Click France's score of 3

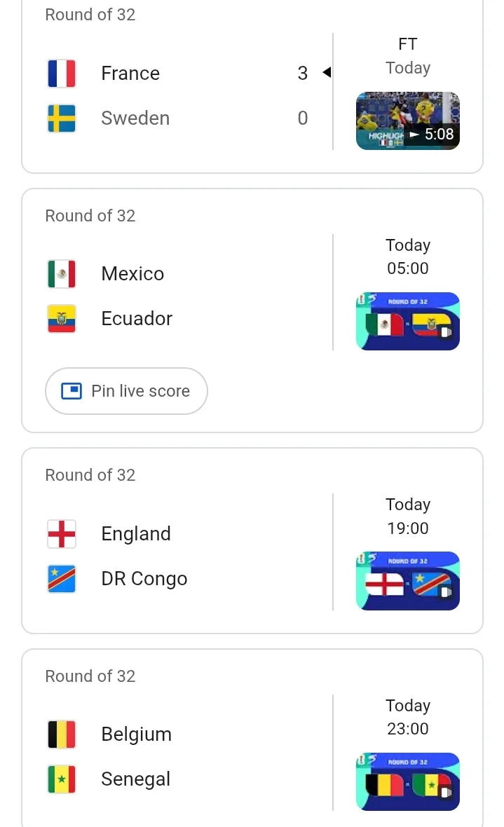[302, 74]
